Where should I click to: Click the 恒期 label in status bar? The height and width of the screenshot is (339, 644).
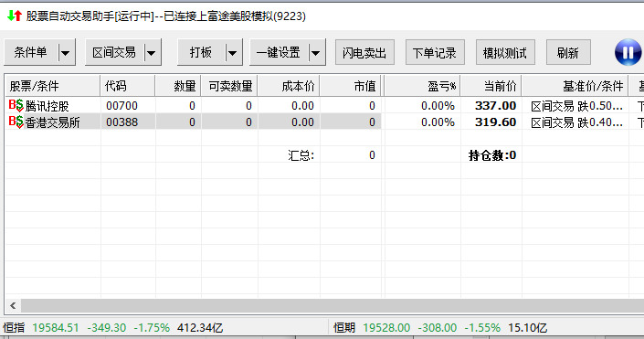[344, 327]
